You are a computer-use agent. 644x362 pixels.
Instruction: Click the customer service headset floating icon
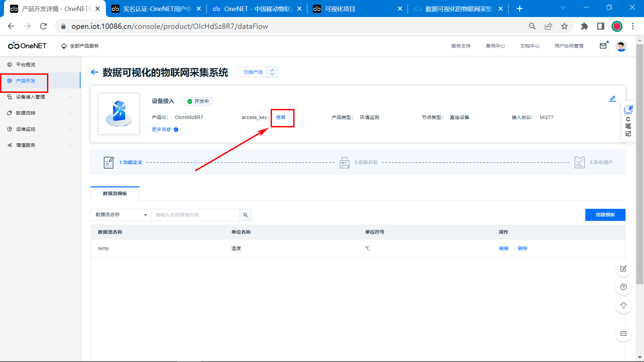pos(623,305)
